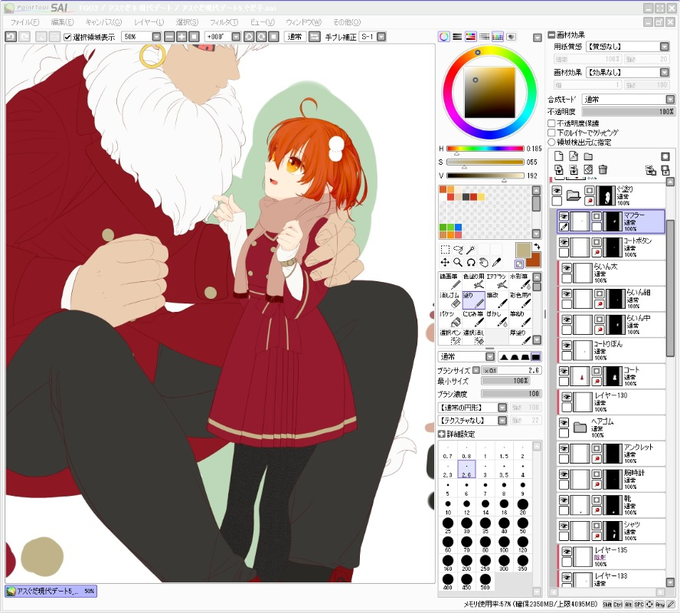680x613 pixels.
Task: Select 領域検出元に指定 radio button
Action: (x=552, y=142)
